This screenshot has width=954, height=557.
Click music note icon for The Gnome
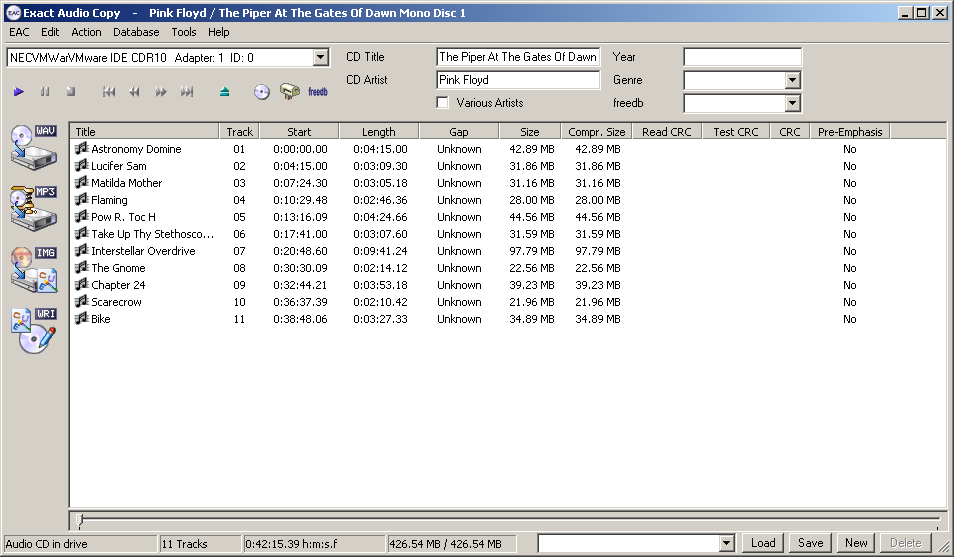tap(82, 268)
